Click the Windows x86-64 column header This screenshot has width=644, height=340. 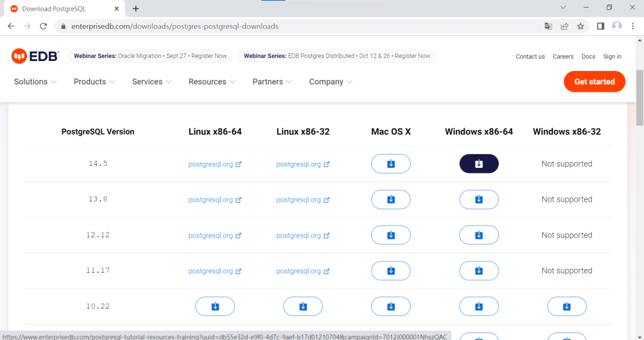click(x=479, y=132)
